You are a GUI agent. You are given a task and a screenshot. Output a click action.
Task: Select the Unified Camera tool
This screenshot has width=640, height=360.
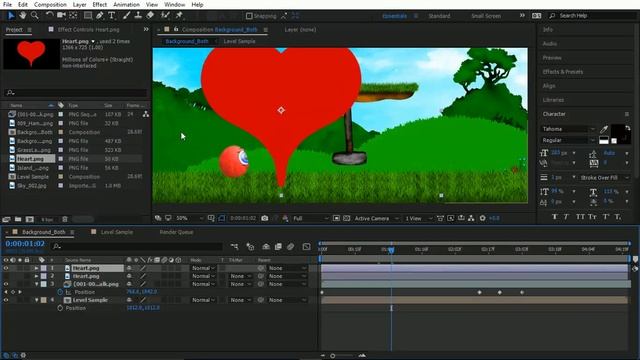[x=61, y=16]
